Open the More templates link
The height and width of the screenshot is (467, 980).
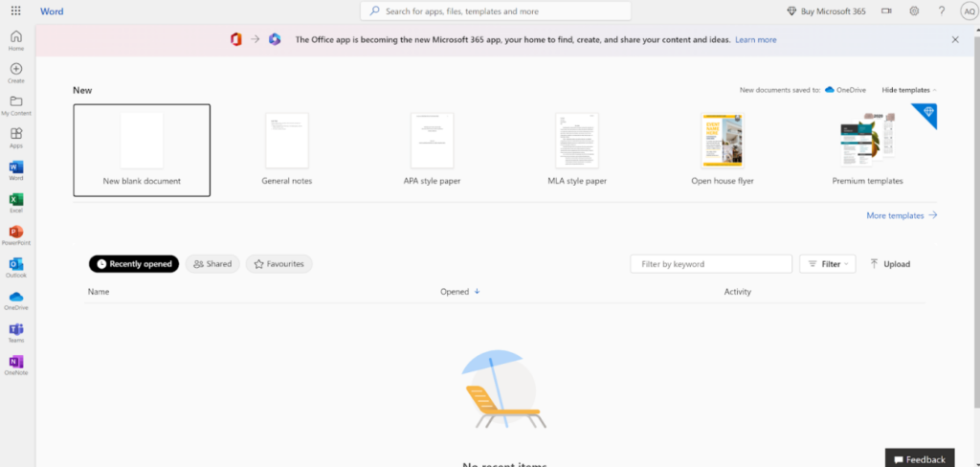coord(901,216)
